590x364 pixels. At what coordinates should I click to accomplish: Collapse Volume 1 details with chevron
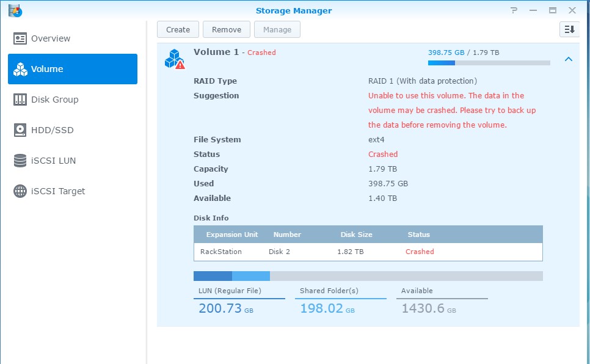coord(568,59)
